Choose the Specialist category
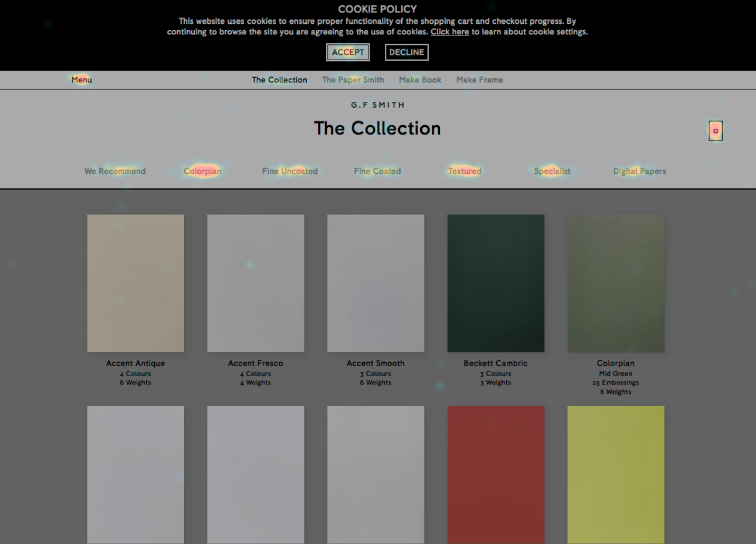Viewport: 756px width, 544px height. (x=552, y=171)
